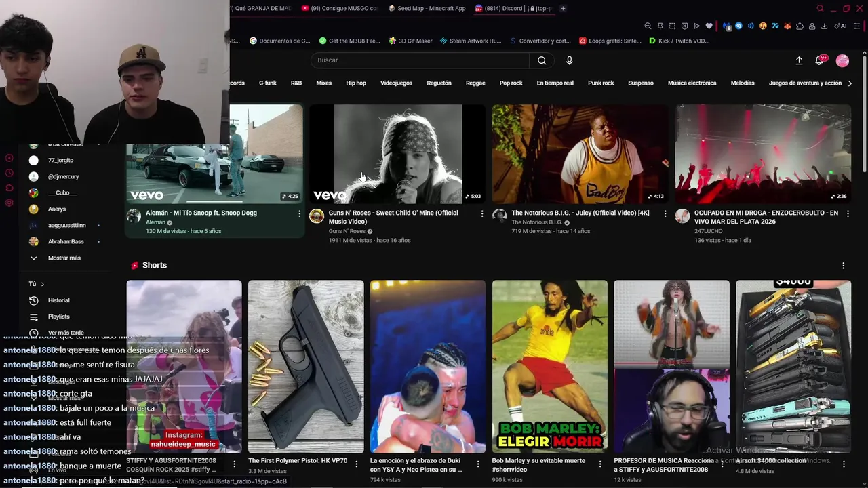Screen dimensions: 868x488
Task: Open the 3D Gif Maker bookmark
Action: (x=410, y=41)
